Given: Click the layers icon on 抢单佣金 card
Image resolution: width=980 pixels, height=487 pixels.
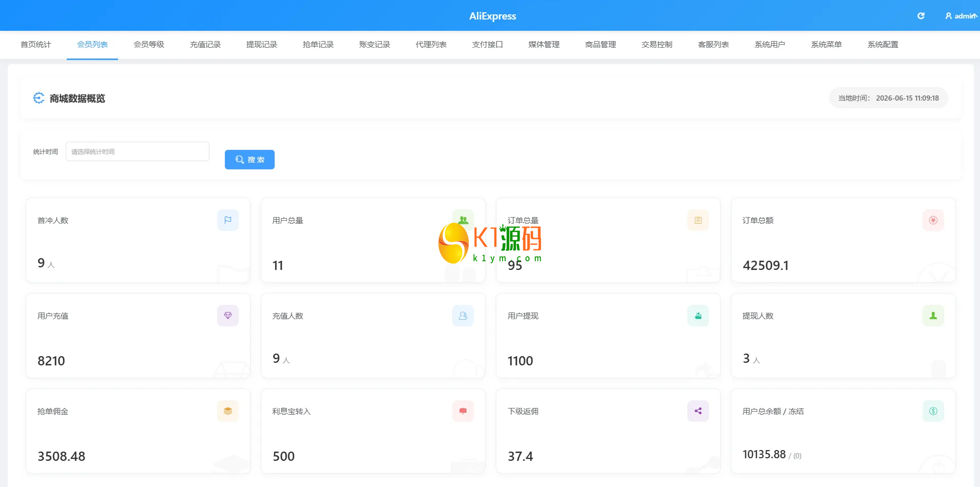Looking at the screenshot, I should [228, 411].
